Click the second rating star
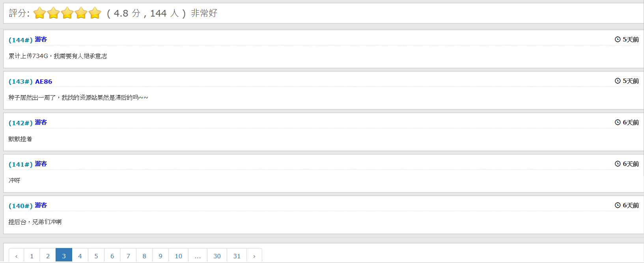The image size is (644, 263). pos(53,13)
